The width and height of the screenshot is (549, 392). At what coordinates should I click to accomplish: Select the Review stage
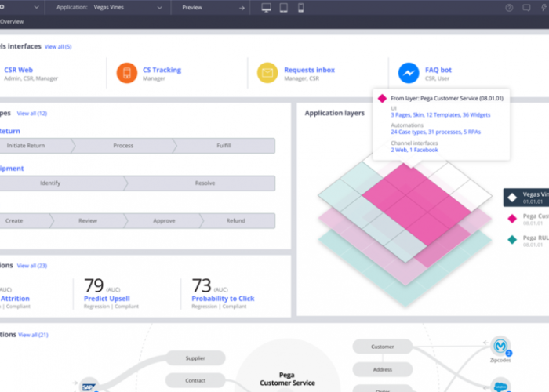88,221
